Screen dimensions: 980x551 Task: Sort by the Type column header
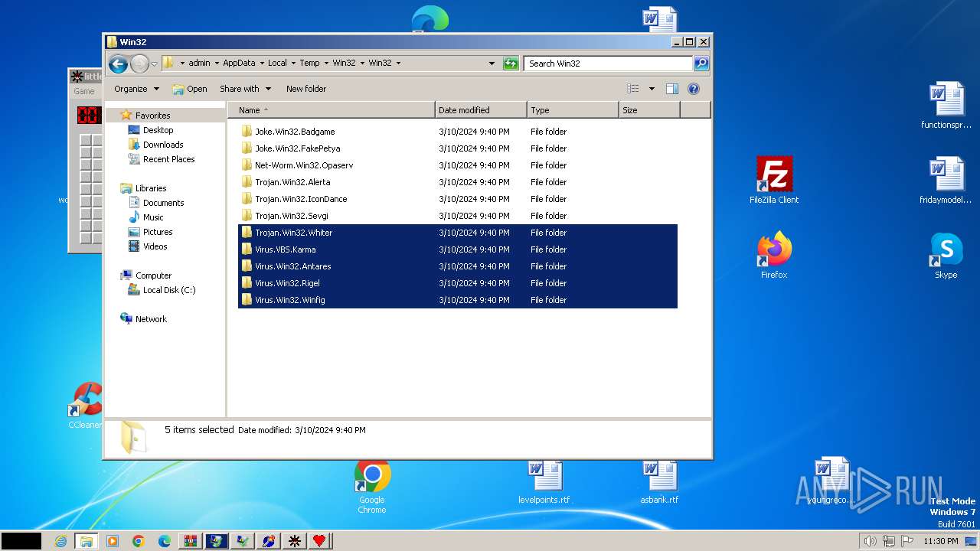tap(573, 110)
